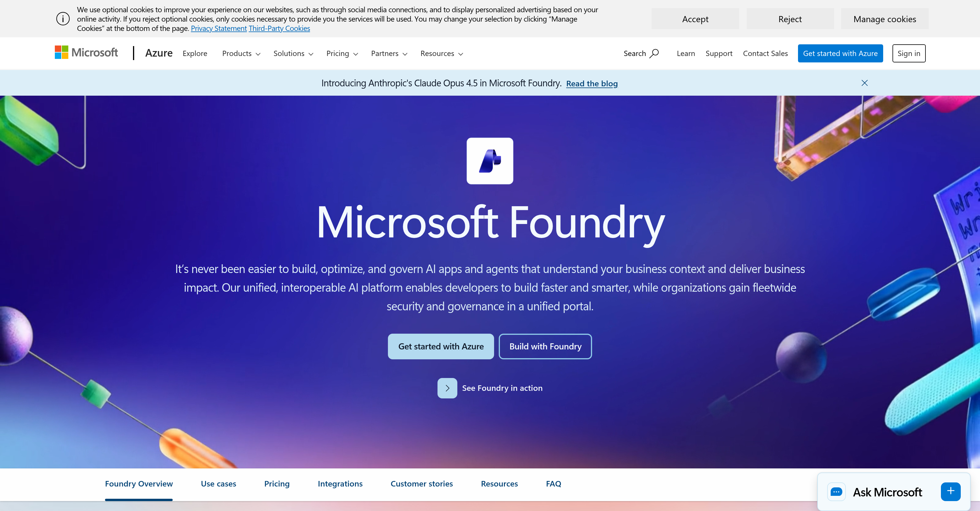Viewport: 980px width, 511px height.
Task: Open the Resources dropdown
Action: (x=441, y=53)
